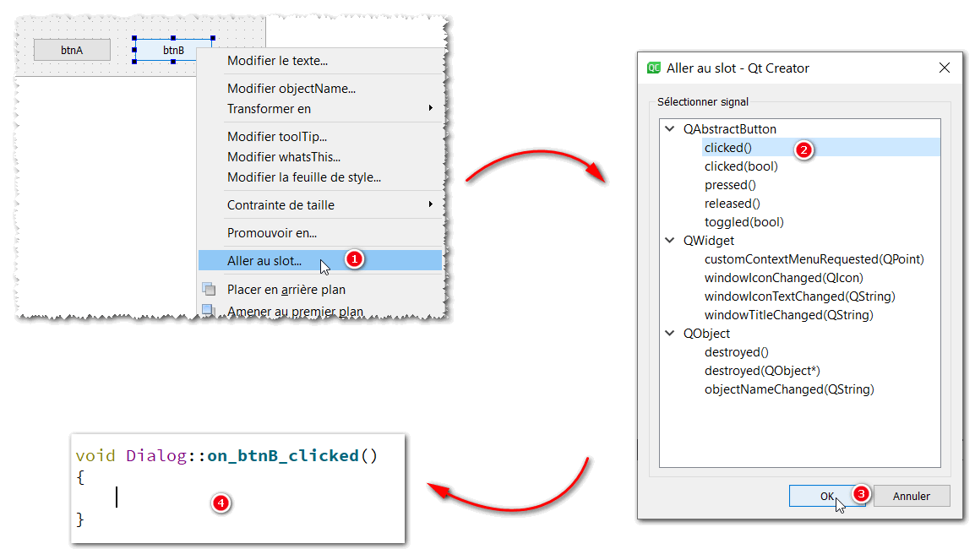
Task: Choose 'Aller au slot...' in context menu
Action: tap(264, 261)
